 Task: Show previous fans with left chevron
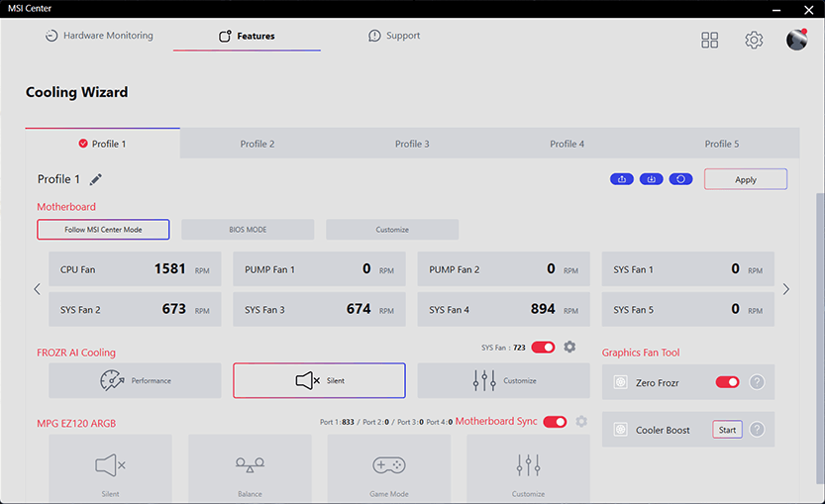pos(38,289)
